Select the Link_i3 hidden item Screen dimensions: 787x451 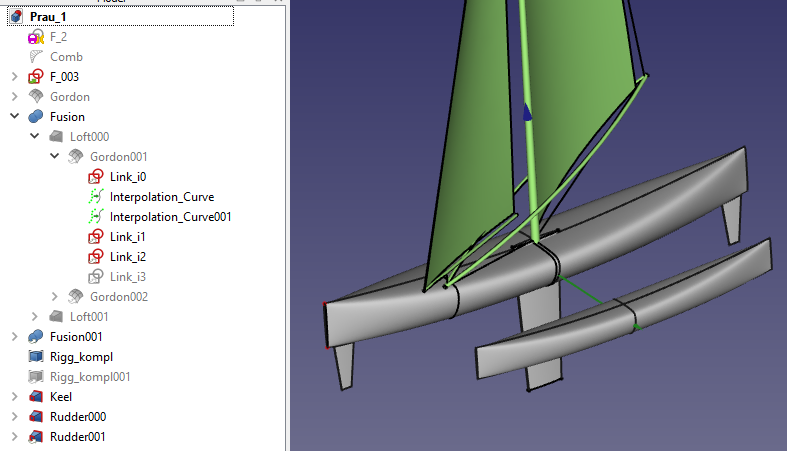127,277
